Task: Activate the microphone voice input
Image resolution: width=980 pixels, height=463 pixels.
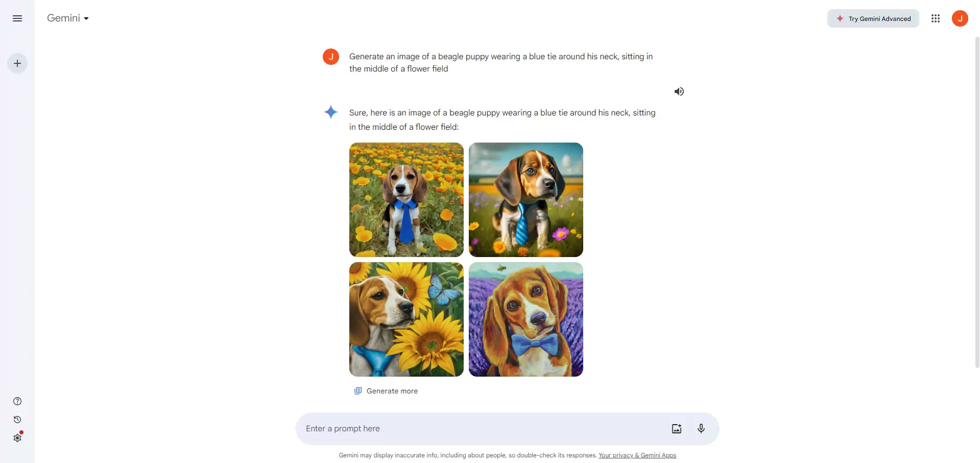Action: pos(701,429)
